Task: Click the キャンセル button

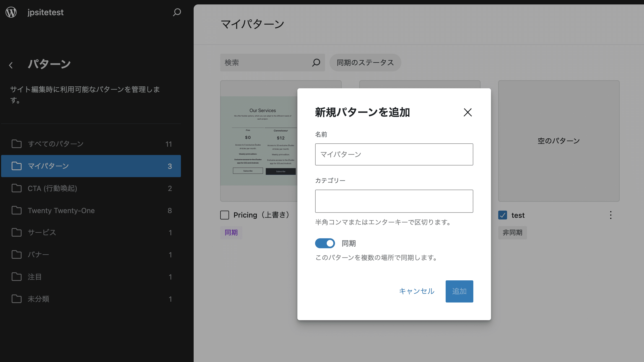Action: coord(417,291)
